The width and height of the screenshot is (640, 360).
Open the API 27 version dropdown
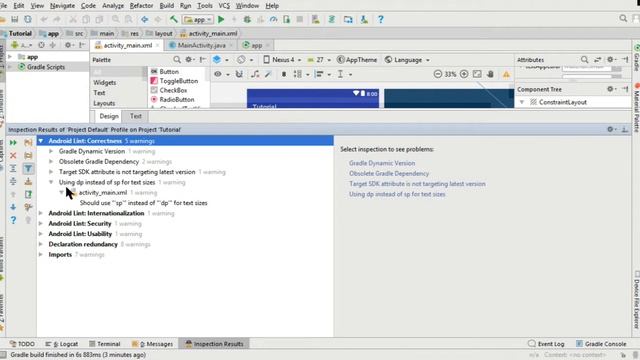point(319,60)
